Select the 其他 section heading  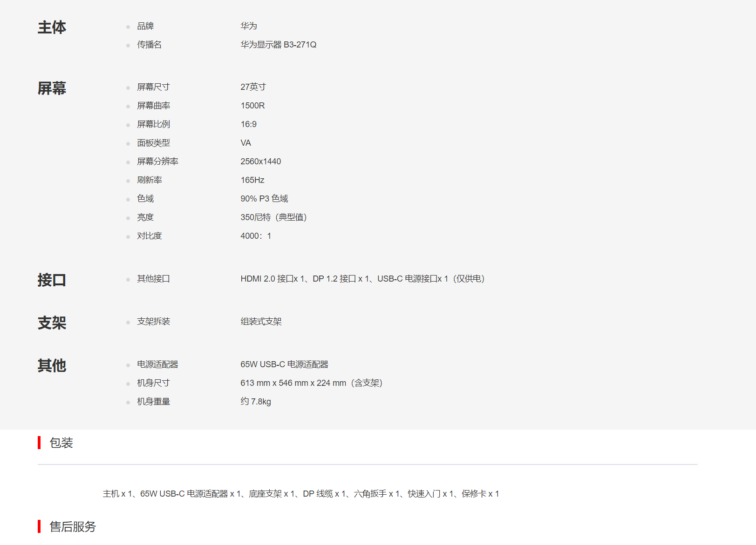(x=52, y=366)
